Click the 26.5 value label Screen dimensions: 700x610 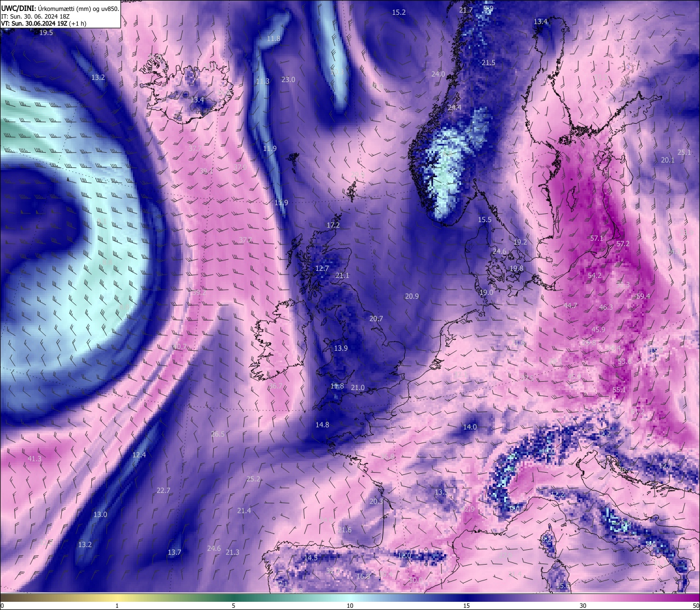point(218,434)
